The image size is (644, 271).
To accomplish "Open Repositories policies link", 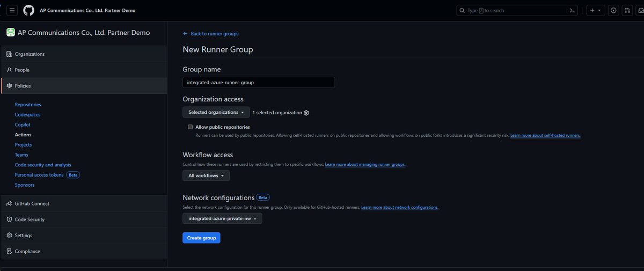I will pyautogui.click(x=28, y=105).
